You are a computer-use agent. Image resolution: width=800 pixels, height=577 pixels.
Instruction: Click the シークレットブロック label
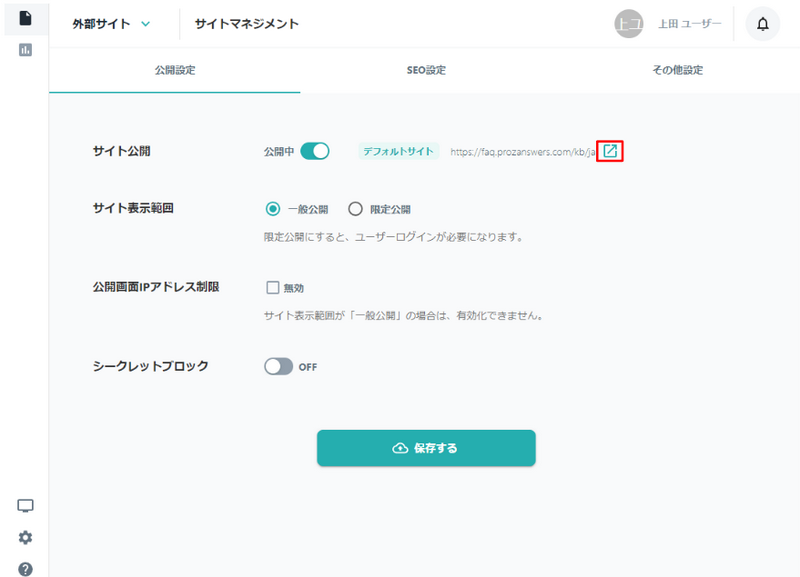[151, 366]
